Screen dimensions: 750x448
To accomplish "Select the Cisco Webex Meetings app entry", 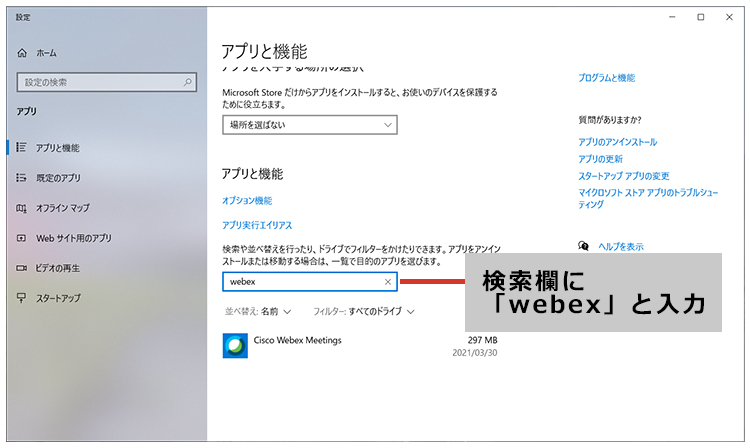I will pyautogui.click(x=360, y=346).
